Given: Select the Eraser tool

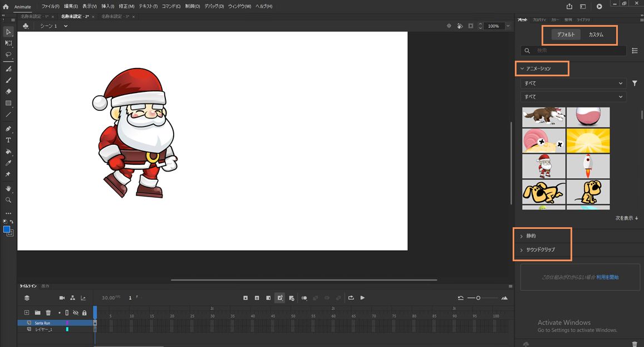Looking at the screenshot, I should (8, 91).
